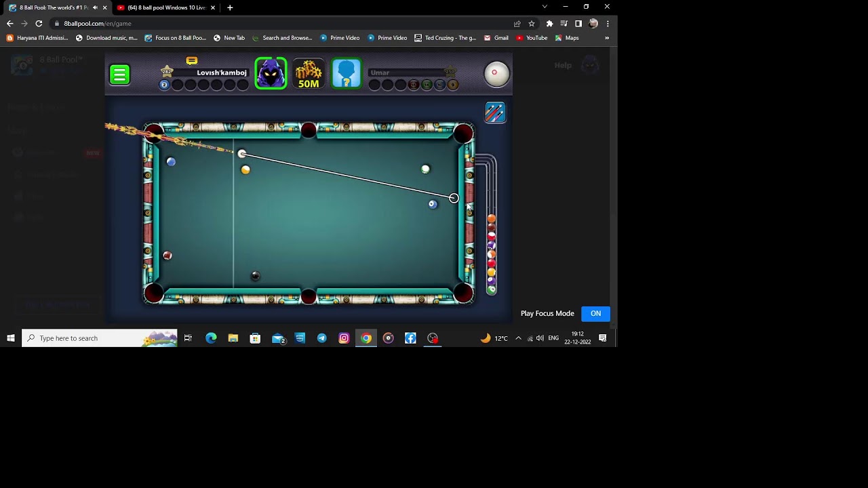The image size is (868, 488).
Task: Open the Maps bookmark
Action: coord(567,38)
